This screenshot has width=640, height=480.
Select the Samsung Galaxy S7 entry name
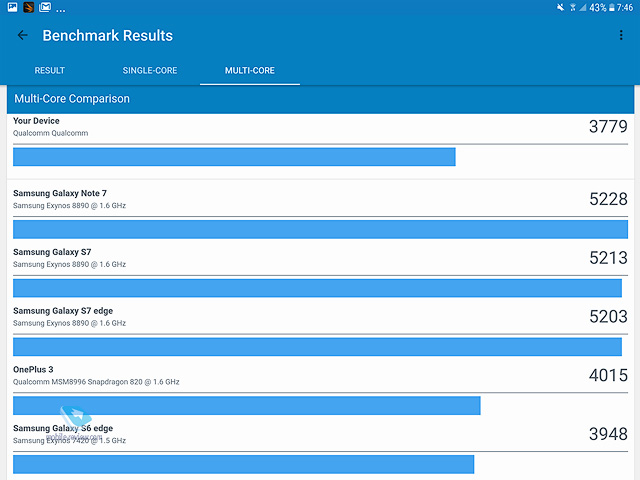click(x=52, y=252)
